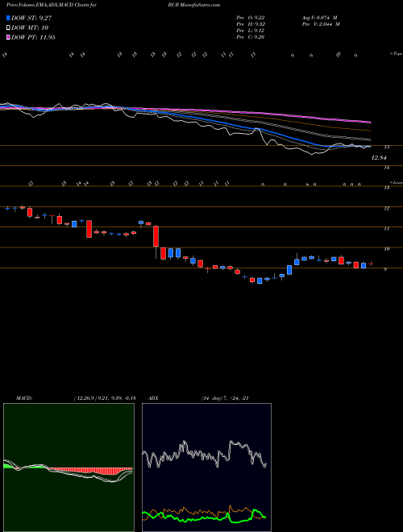The width and height of the screenshot is (403, 532).
Task: Select the 'DOW ST: 9.27' legend text
Action: coord(31,19)
